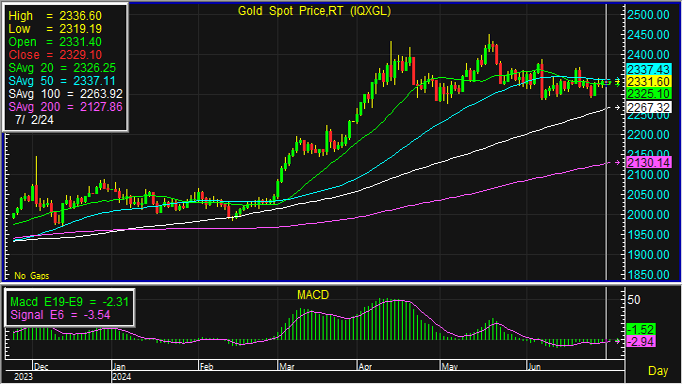Click the white 2267.32 price marker
The image size is (683, 385).
[x=649, y=108]
